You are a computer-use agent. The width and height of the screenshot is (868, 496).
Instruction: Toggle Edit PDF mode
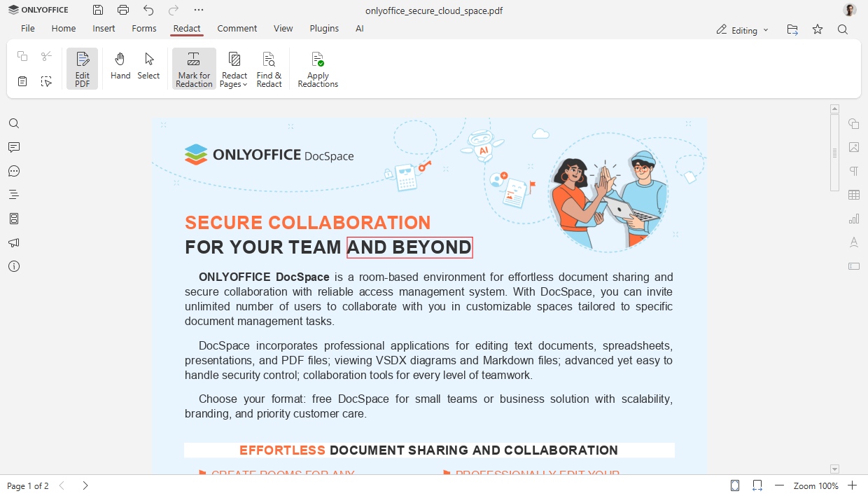82,68
